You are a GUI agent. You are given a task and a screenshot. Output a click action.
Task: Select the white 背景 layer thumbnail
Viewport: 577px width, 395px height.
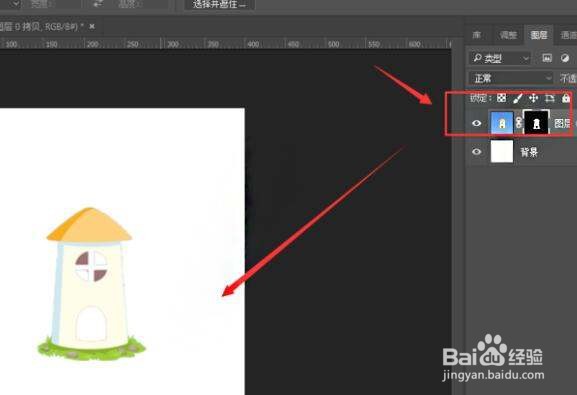click(x=502, y=151)
